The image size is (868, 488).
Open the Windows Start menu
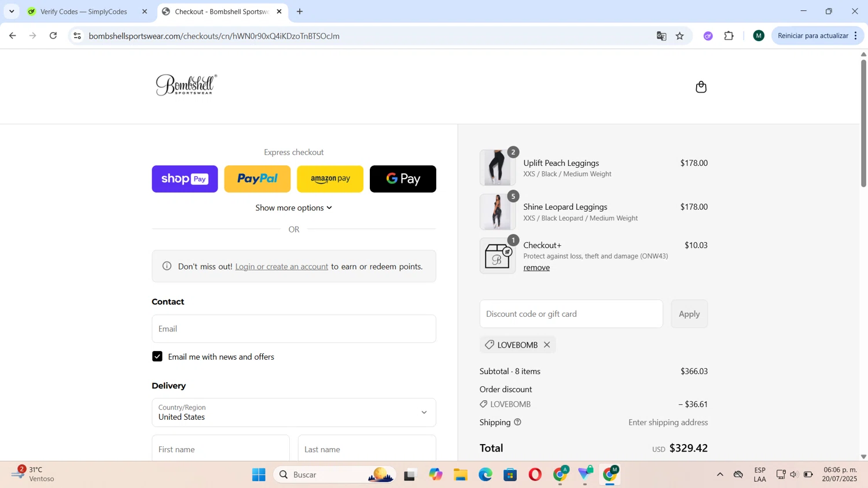click(x=259, y=475)
